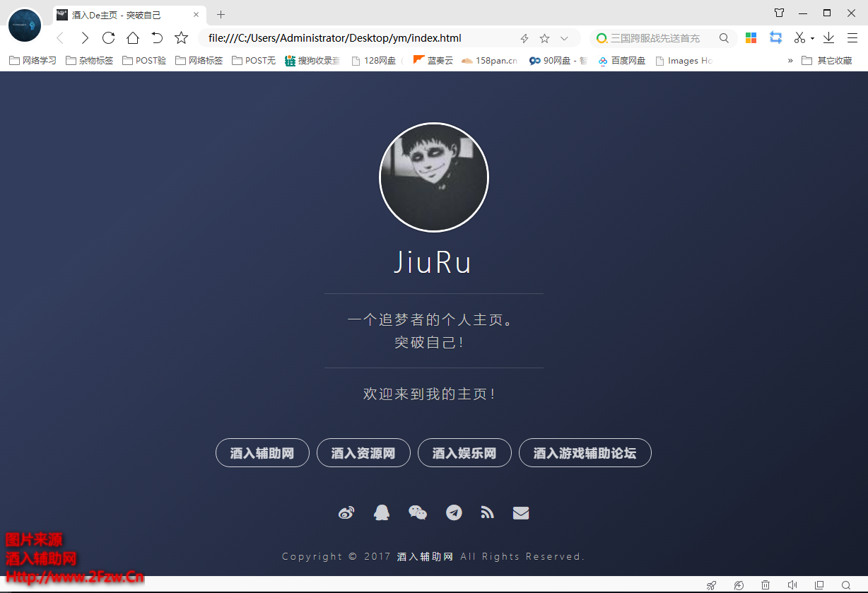Open a new tab with plus button
This screenshot has height=593, width=868.
pos(221,14)
